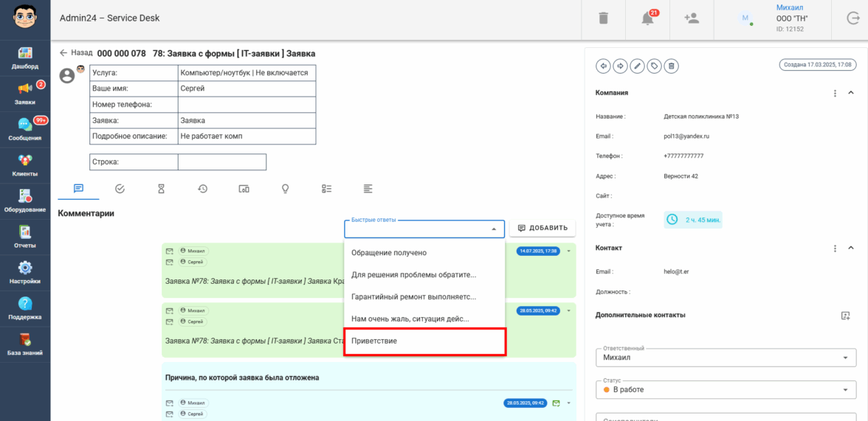Go to the next ticket with right arrow

620,66
